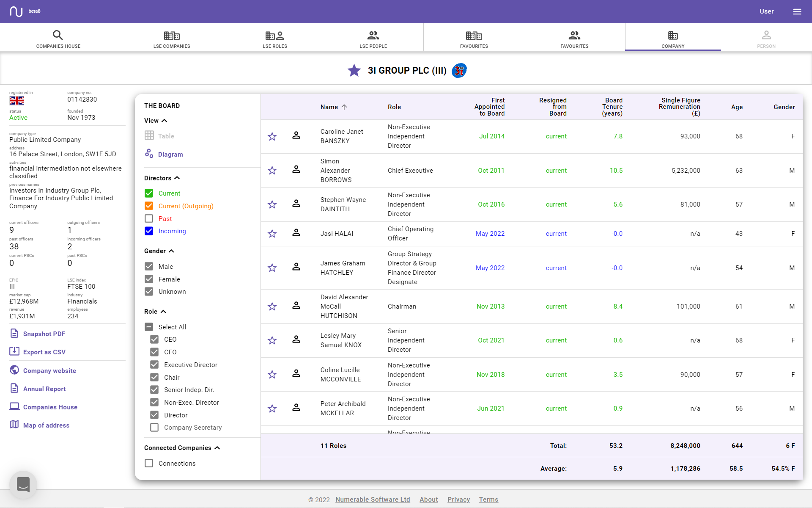Star Coline MCCONVILLE row
The image size is (812, 508).
pos(272,374)
